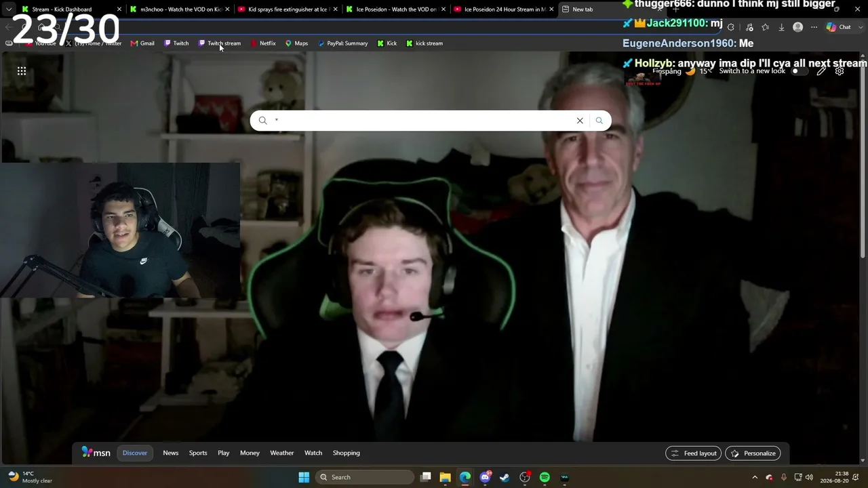868x488 pixels.
Task: Open the Shopping section
Action: [x=347, y=453]
